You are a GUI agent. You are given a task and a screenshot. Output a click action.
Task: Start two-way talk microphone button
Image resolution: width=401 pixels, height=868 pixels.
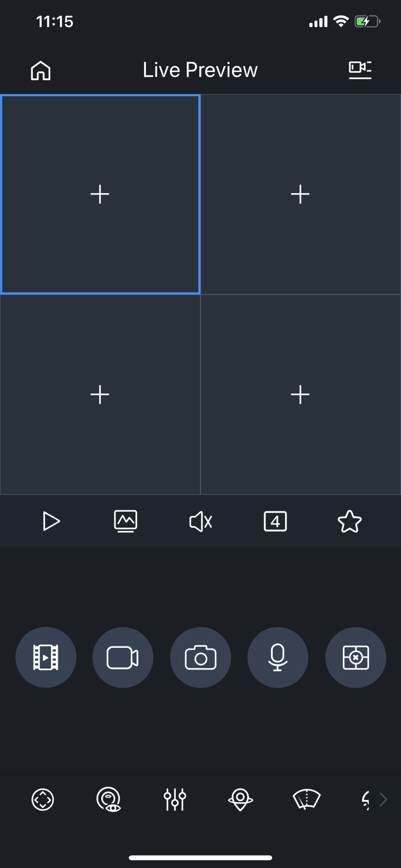tap(278, 657)
